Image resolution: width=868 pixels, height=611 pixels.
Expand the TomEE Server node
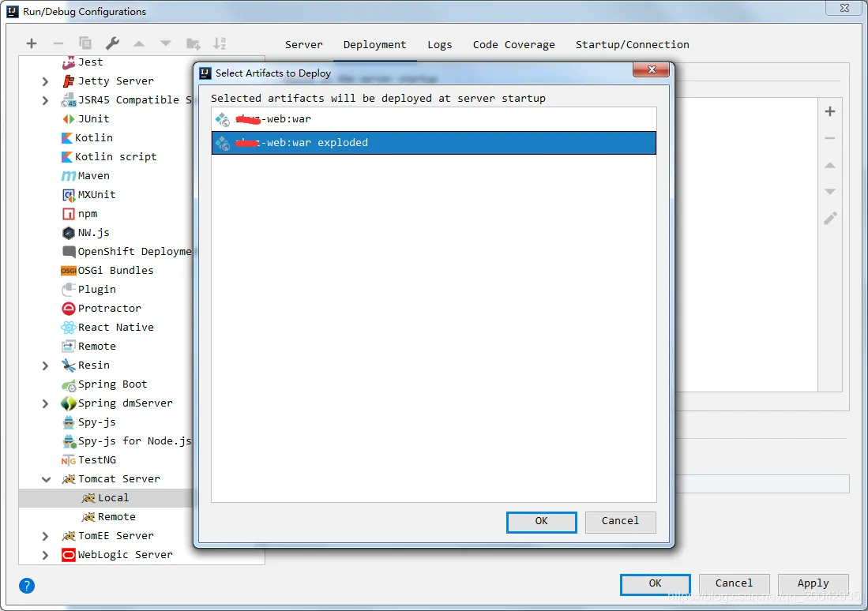45,536
